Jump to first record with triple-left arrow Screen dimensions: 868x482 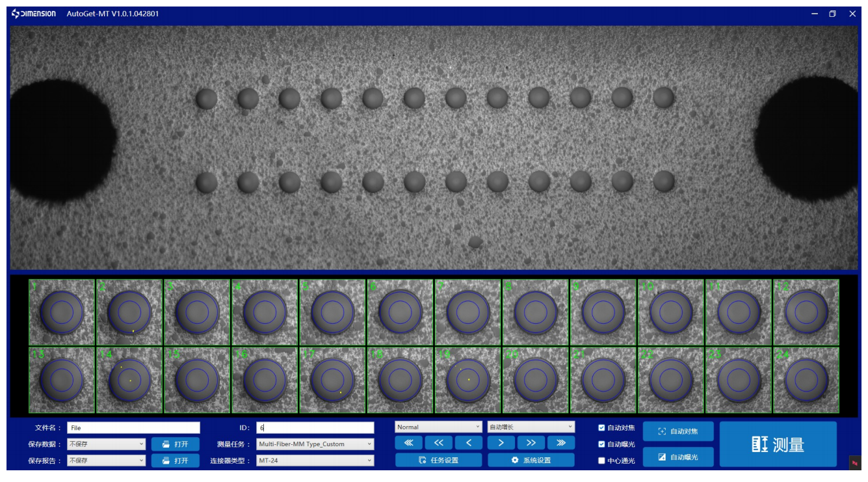tap(408, 443)
